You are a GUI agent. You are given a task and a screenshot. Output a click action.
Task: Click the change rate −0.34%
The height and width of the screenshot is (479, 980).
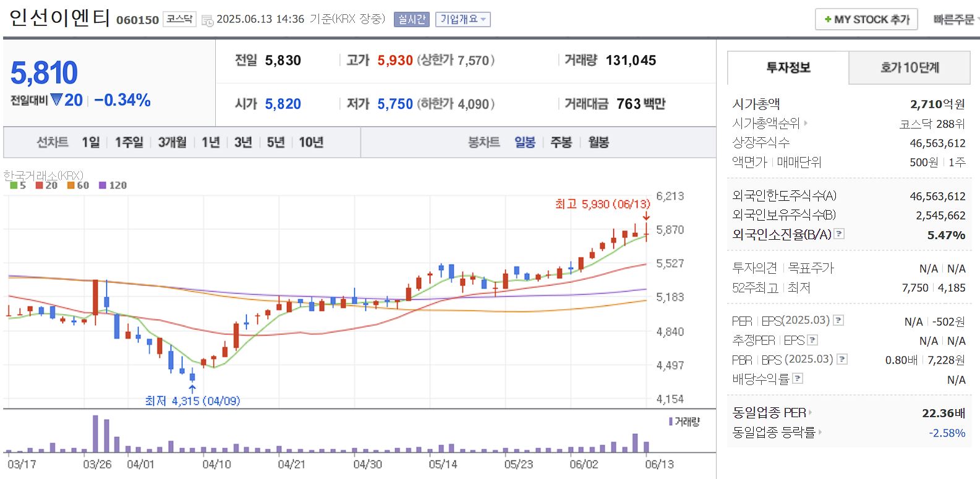pyautogui.click(x=122, y=100)
